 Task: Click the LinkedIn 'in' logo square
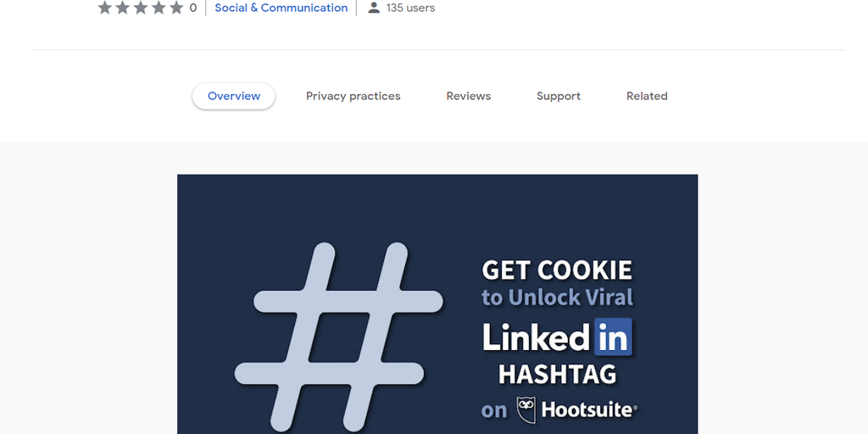pyautogui.click(x=614, y=337)
